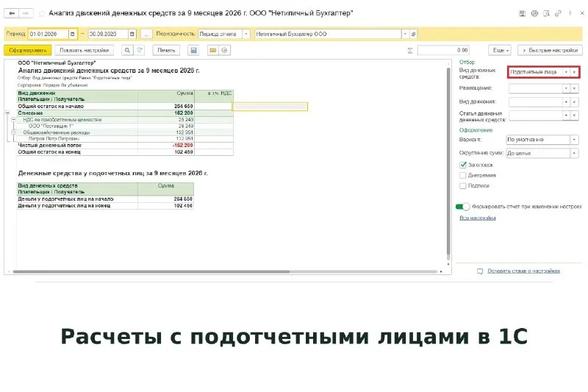Click the sigma sum icon
This screenshot has height=392, width=588.
pos(410,50)
